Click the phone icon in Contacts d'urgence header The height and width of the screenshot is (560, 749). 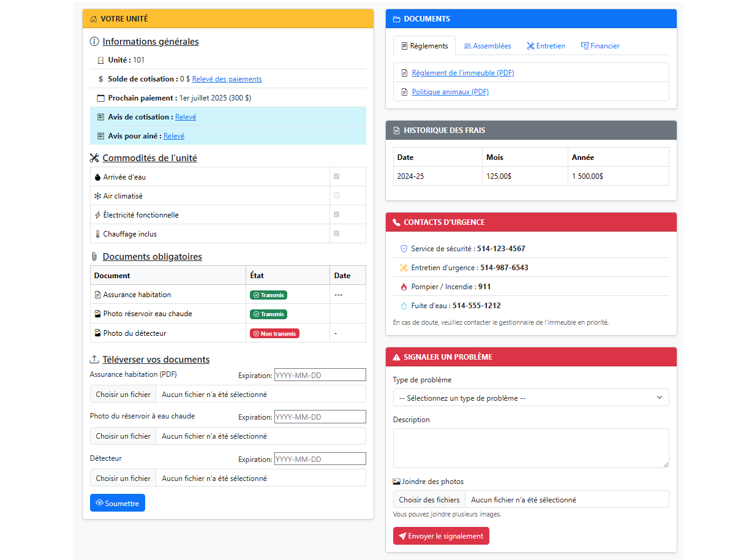tap(396, 222)
